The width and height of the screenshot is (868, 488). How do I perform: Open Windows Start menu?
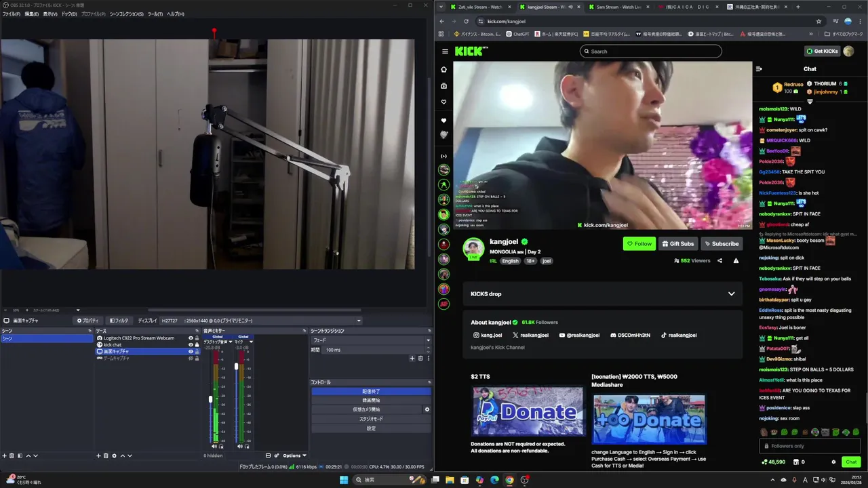pyautogui.click(x=344, y=480)
